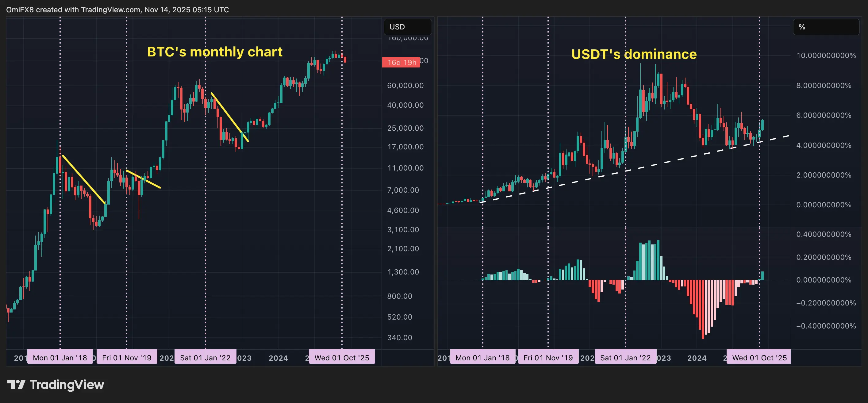Click the TradingView wordmark link
This screenshot has width=868, height=403.
click(x=67, y=385)
